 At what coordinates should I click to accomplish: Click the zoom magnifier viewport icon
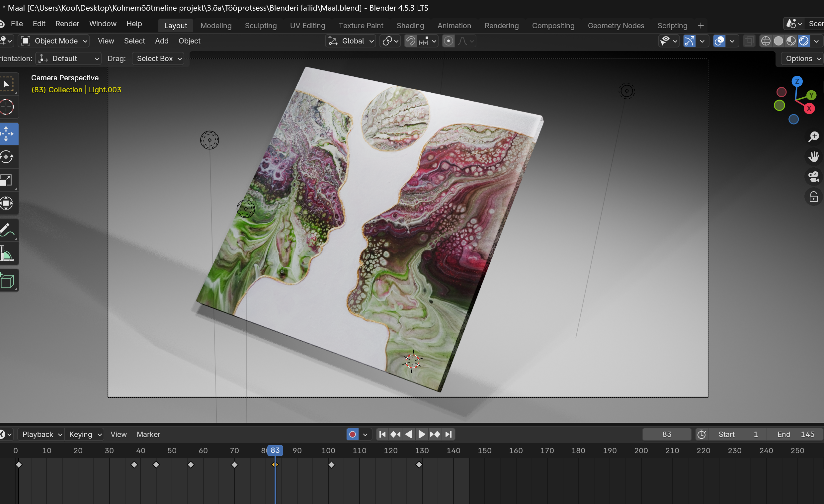coord(813,136)
